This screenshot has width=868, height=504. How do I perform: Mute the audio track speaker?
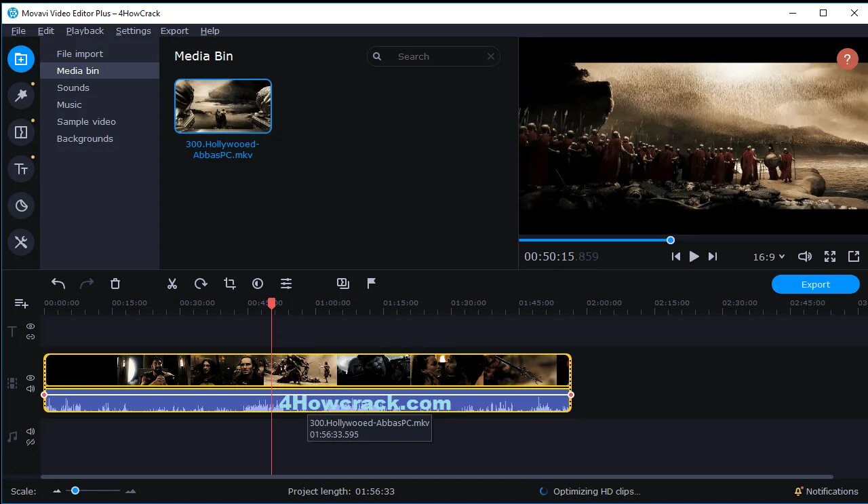tap(31, 431)
